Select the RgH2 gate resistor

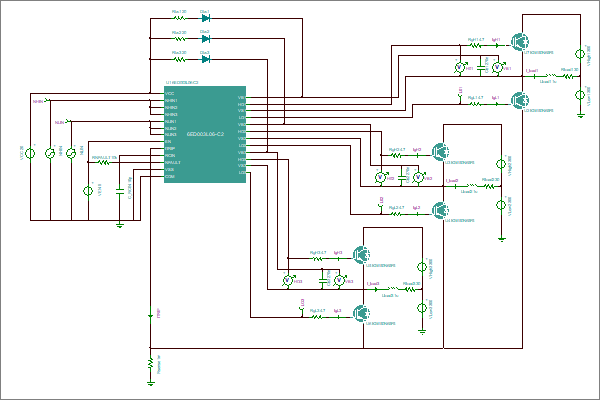(395, 155)
